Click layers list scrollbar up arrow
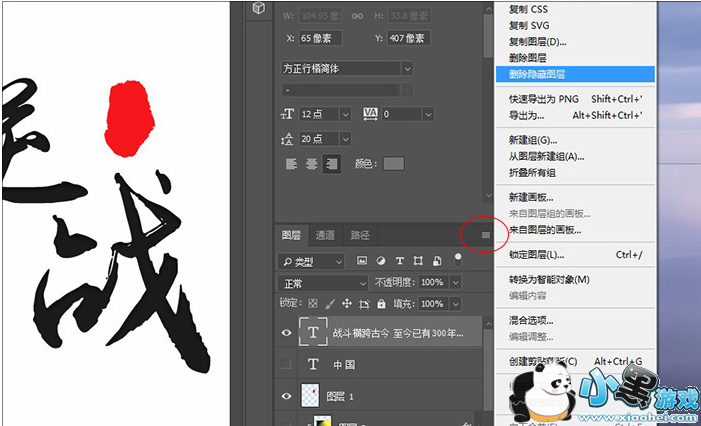 click(x=488, y=324)
